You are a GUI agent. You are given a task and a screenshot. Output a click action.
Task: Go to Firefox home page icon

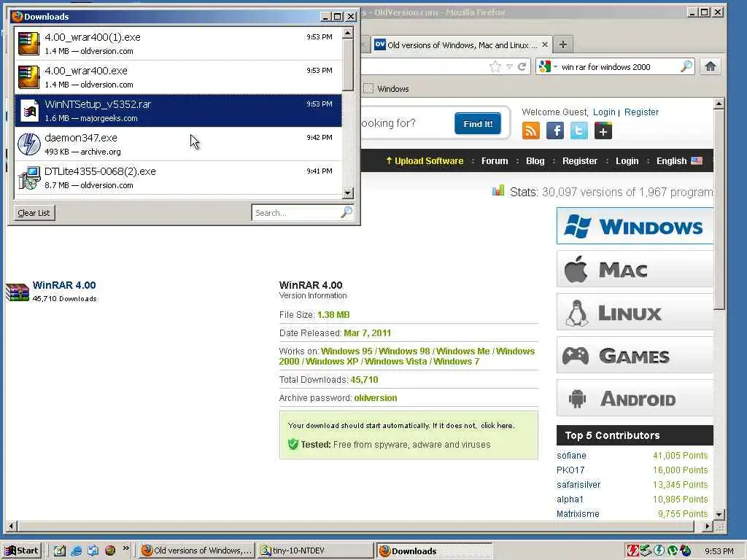point(711,66)
